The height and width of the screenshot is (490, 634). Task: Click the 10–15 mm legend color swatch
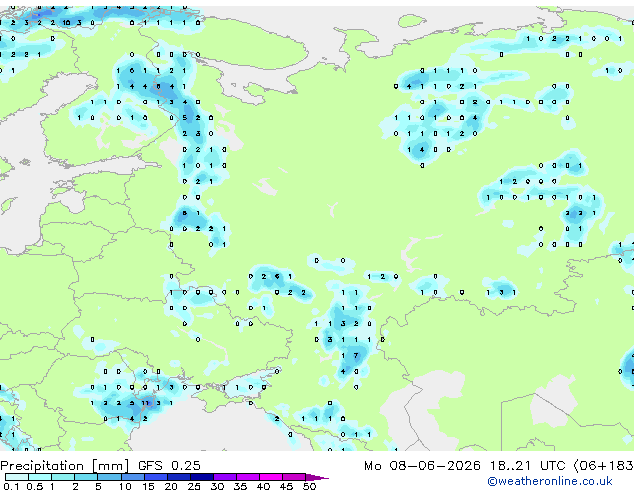(133, 477)
